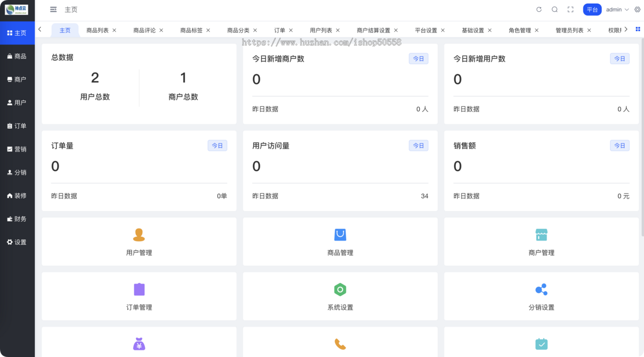Open 系统设置 hexagon icon

(x=340, y=289)
